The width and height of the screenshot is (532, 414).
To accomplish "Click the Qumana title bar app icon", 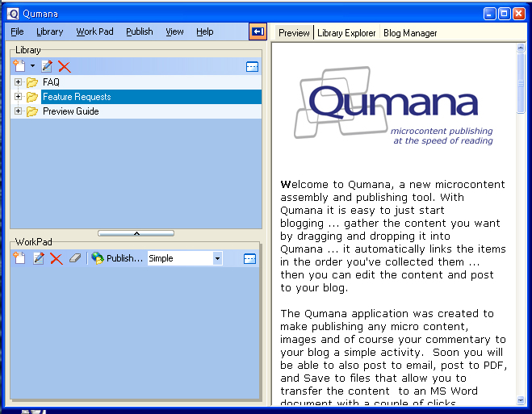I will 13,14.
